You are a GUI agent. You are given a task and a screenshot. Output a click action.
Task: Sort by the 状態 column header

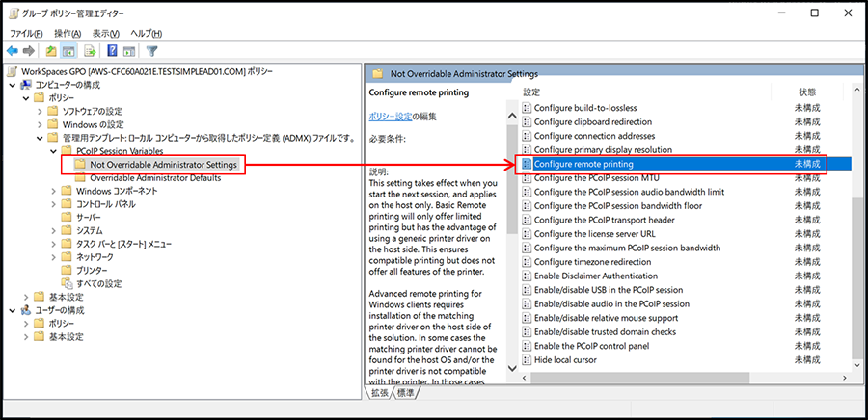coord(806,92)
